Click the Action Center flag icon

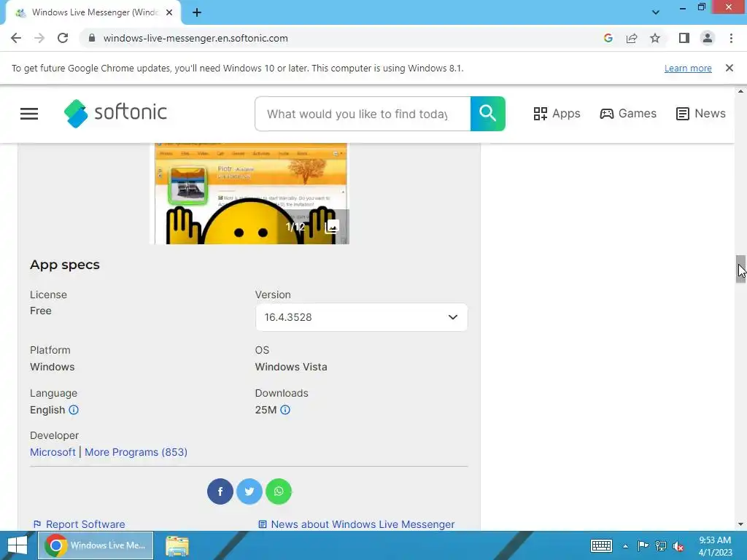pyautogui.click(x=643, y=545)
